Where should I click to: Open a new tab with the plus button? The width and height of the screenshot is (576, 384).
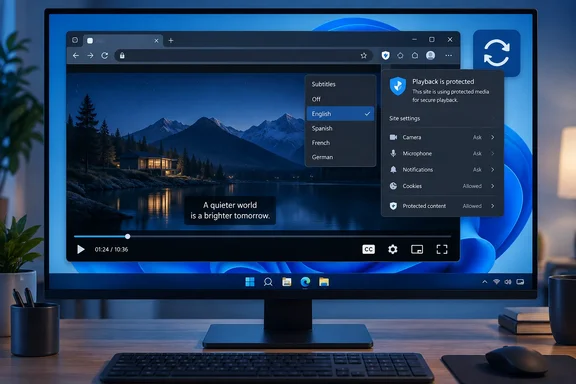pos(171,40)
